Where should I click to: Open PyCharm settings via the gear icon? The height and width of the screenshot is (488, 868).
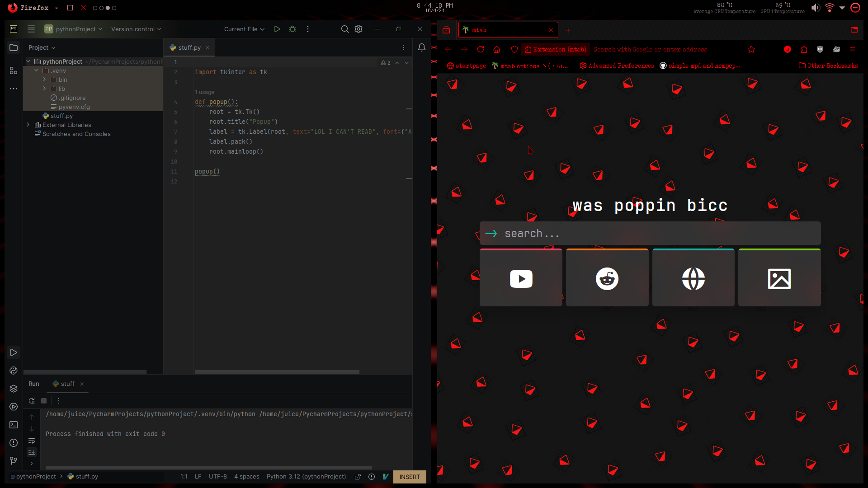click(x=358, y=28)
